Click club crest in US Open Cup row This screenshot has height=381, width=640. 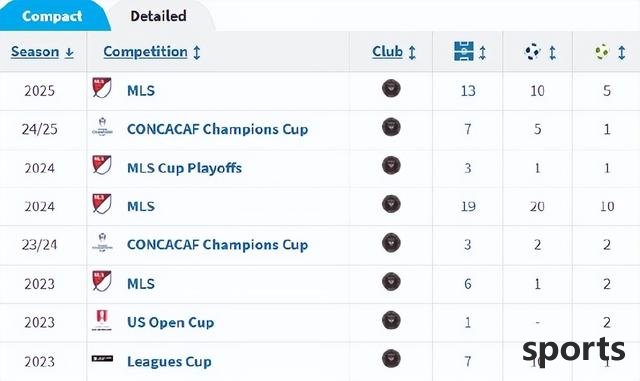(391, 320)
